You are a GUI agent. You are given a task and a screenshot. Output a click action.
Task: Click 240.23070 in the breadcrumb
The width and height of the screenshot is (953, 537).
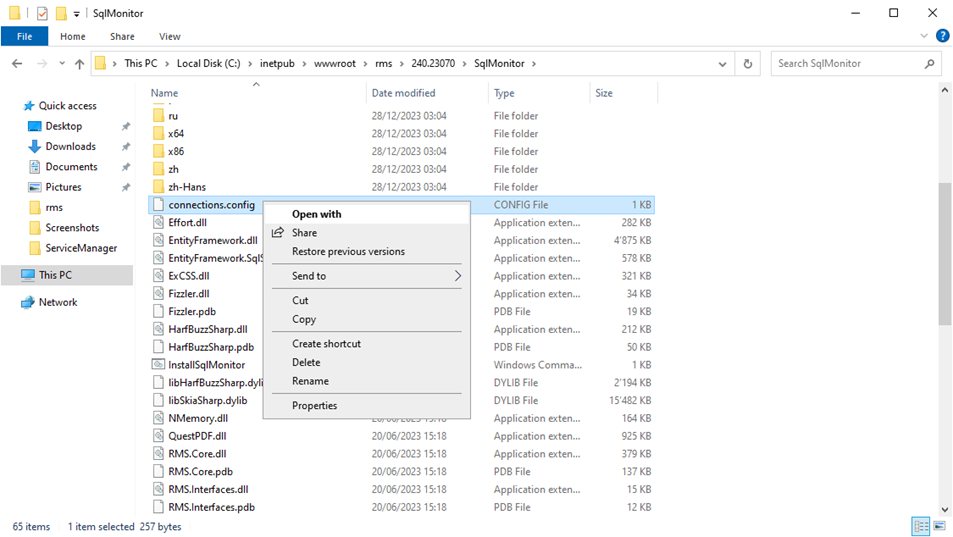[x=433, y=63]
